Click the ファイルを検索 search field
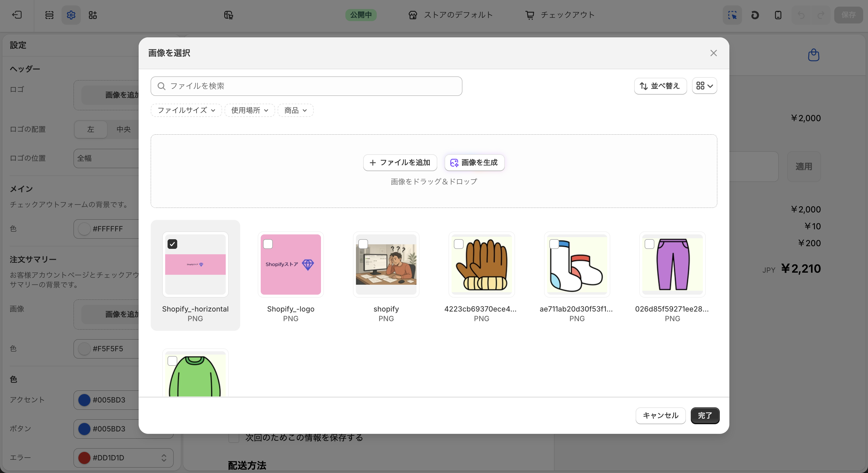 [306, 86]
